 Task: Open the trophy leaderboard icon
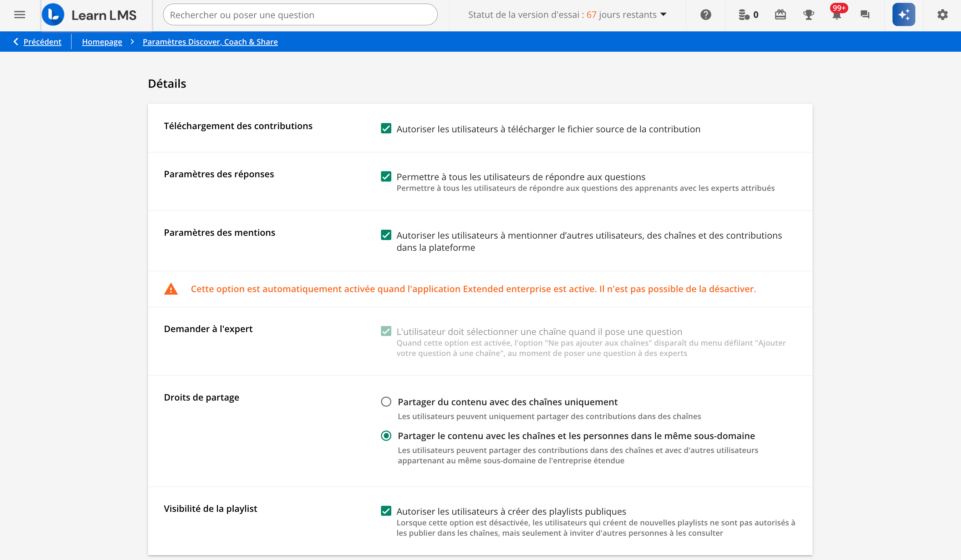coord(808,15)
